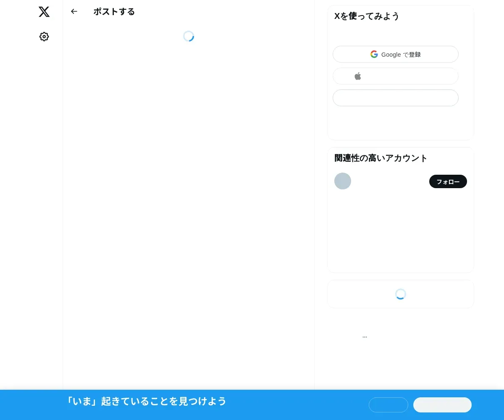Click the outlined login button in the bottom banner
The image size is (504, 420).
click(x=388, y=405)
